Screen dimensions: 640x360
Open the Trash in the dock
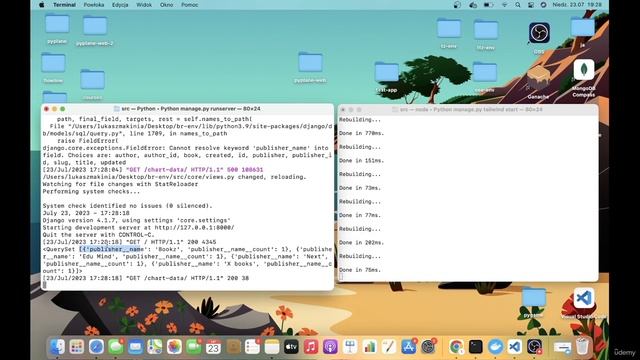(582, 347)
